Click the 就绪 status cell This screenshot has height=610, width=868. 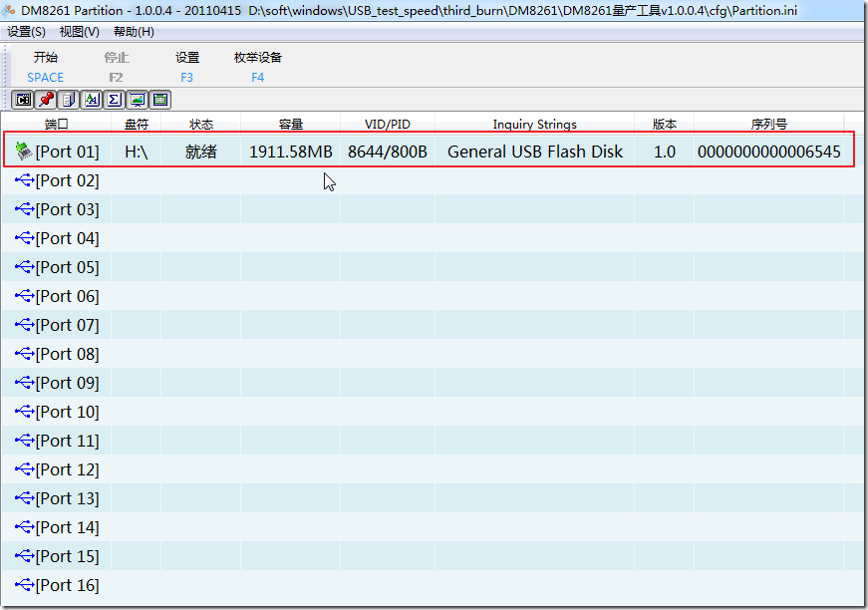click(x=201, y=152)
